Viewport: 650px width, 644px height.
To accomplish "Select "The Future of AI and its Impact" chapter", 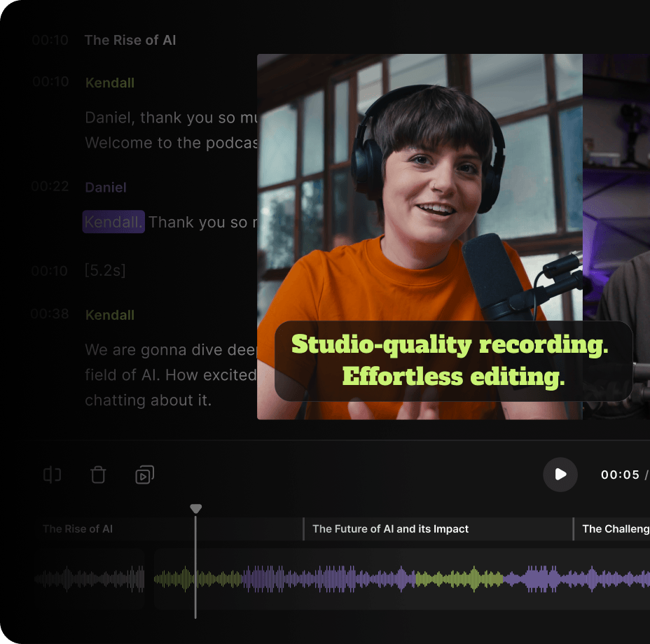I will [x=390, y=529].
